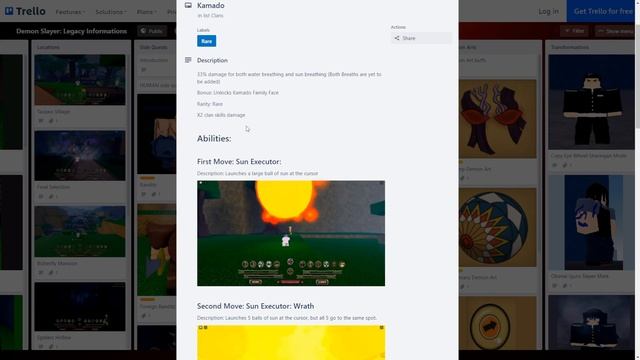Click the Abilities: heading
This screenshot has height=360, width=640.
214,138
